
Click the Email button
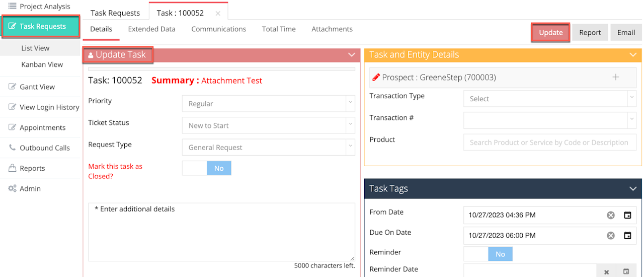(x=626, y=32)
